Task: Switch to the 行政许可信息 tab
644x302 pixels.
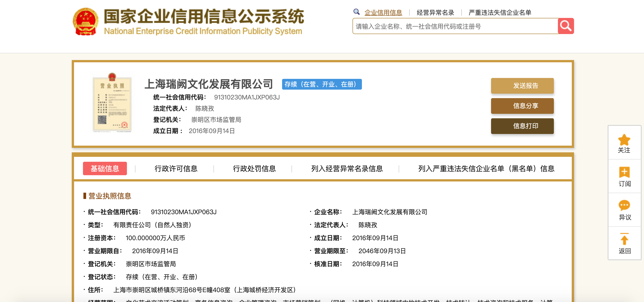Action: point(176,169)
